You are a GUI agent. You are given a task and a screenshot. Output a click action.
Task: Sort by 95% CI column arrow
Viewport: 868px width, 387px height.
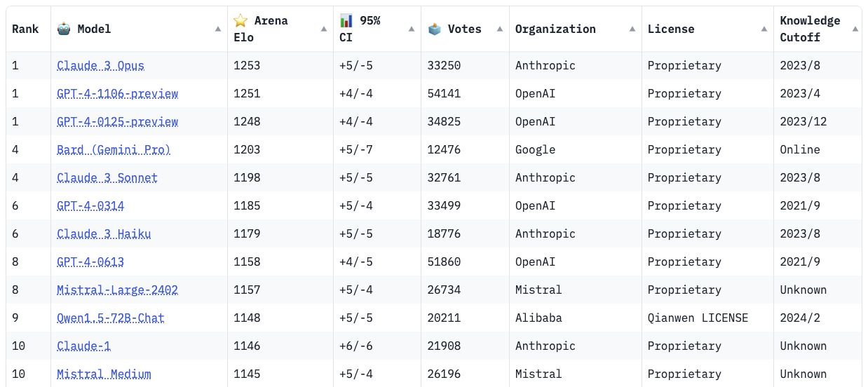(x=412, y=29)
